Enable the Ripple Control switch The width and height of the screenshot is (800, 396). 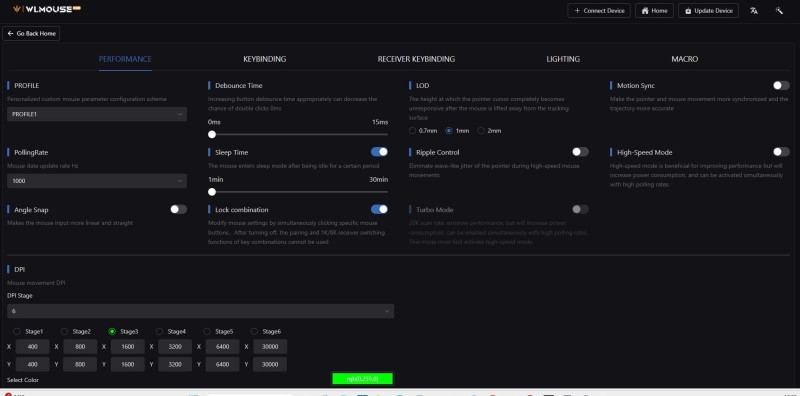(x=580, y=152)
